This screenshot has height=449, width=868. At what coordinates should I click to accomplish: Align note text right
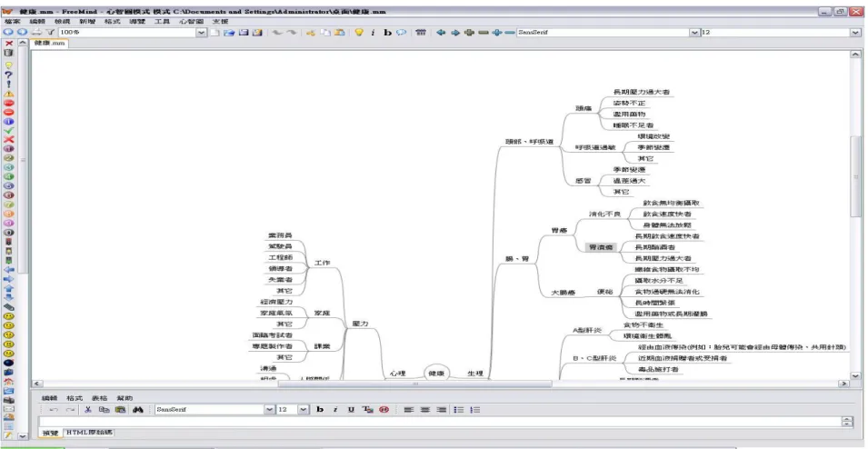[x=441, y=410]
